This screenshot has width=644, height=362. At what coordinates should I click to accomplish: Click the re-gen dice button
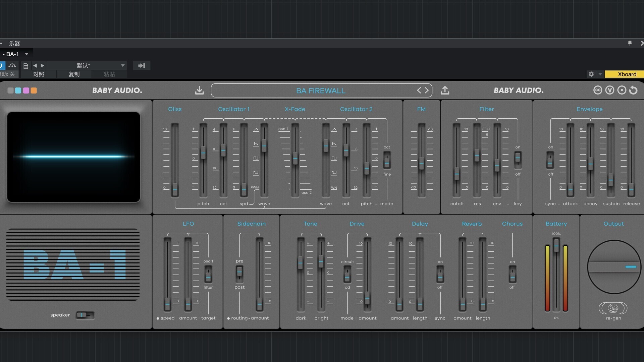613,308
